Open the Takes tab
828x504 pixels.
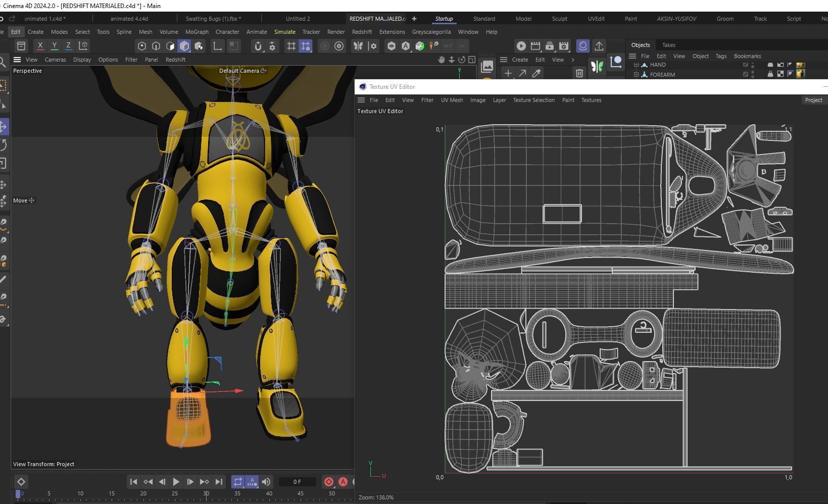point(668,45)
